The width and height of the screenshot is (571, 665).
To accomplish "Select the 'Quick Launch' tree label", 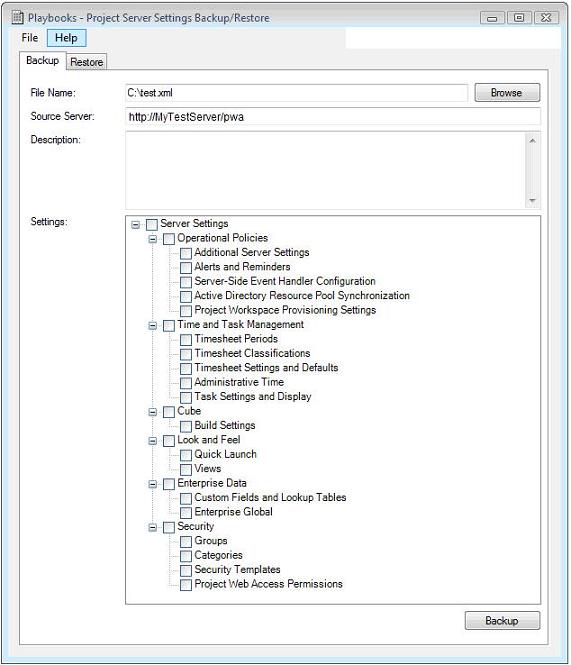I will click(x=225, y=454).
